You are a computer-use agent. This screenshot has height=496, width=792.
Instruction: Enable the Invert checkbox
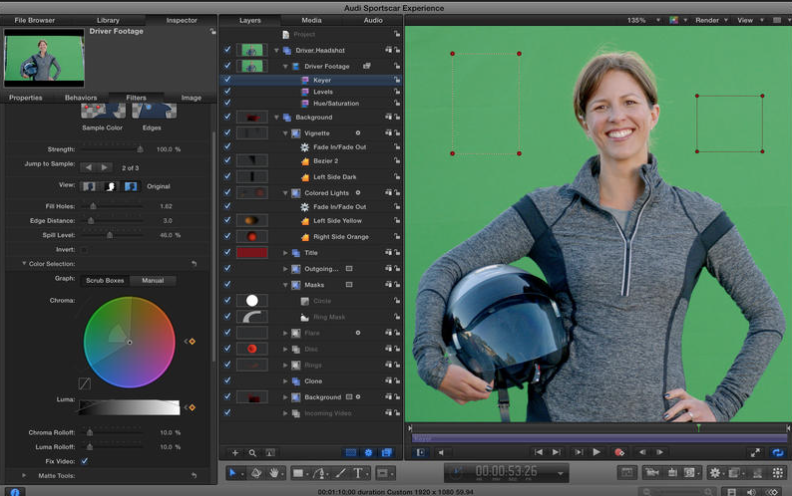83,249
